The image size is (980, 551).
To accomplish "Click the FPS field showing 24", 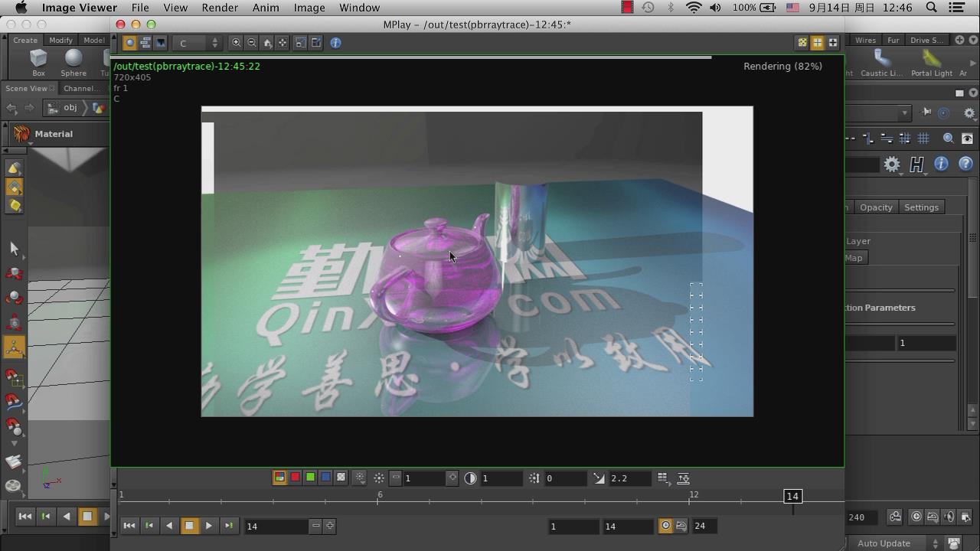I will click(704, 526).
